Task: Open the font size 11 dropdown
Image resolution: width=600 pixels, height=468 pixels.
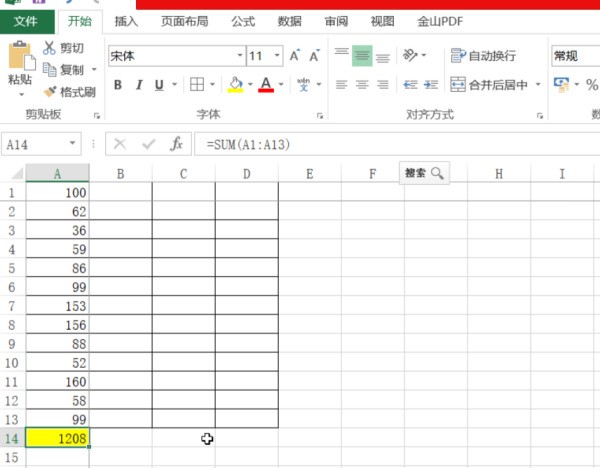Action: click(277, 55)
